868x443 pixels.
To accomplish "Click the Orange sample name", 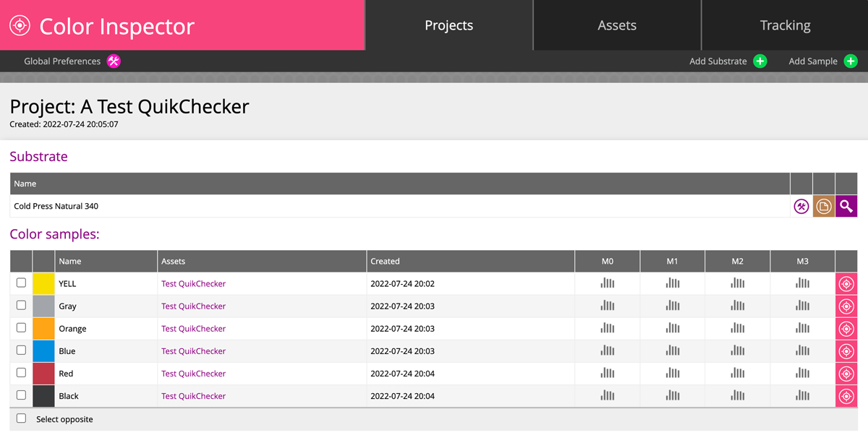I will (72, 329).
